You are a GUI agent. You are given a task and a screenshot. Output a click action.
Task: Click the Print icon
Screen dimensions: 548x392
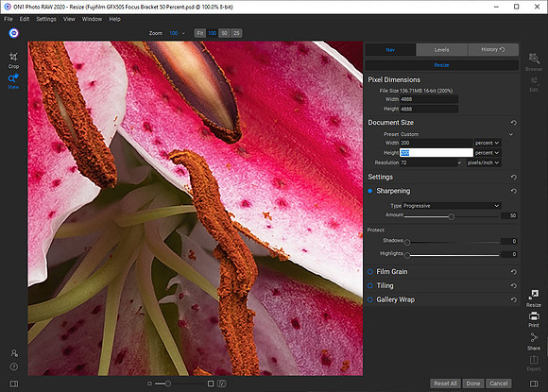[533, 319]
